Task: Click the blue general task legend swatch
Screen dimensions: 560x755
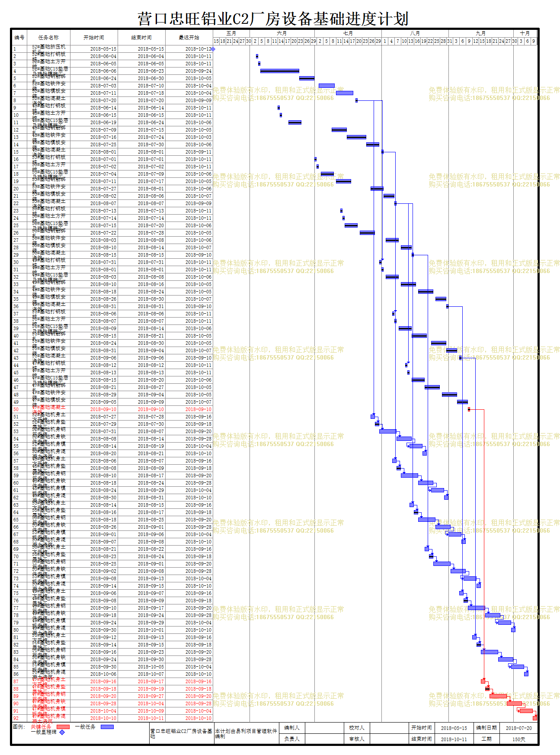Action: (107, 727)
